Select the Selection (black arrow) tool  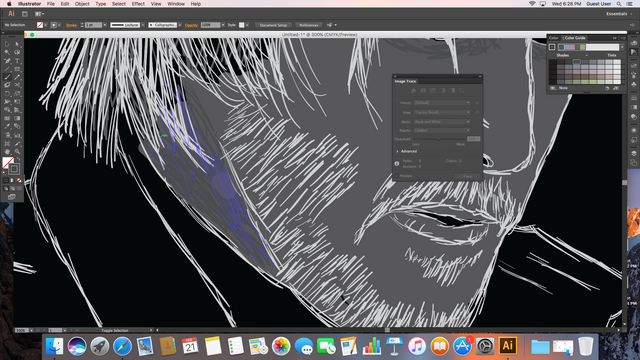[7, 44]
